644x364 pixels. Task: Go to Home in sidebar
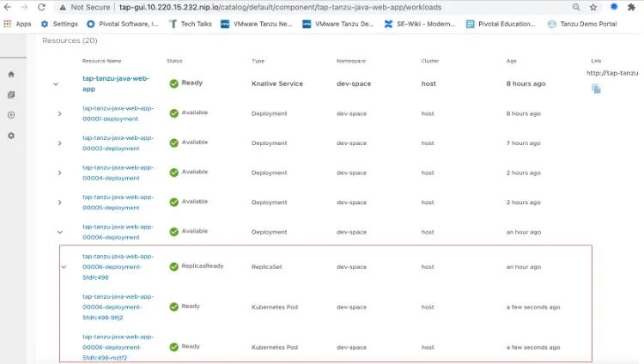[11, 75]
